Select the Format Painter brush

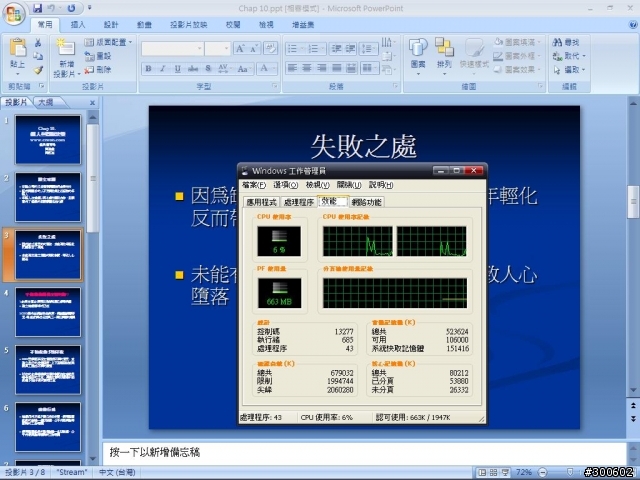[x=38, y=70]
